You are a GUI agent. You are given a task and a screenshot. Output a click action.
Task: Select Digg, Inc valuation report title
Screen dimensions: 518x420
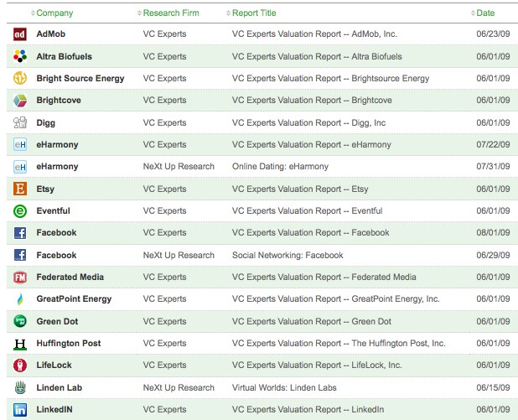(x=308, y=123)
